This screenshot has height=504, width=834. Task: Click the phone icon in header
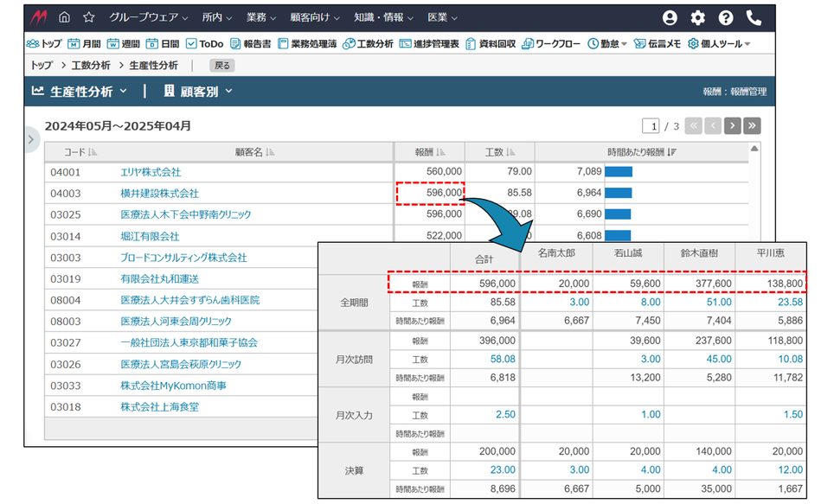[x=754, y=17]
